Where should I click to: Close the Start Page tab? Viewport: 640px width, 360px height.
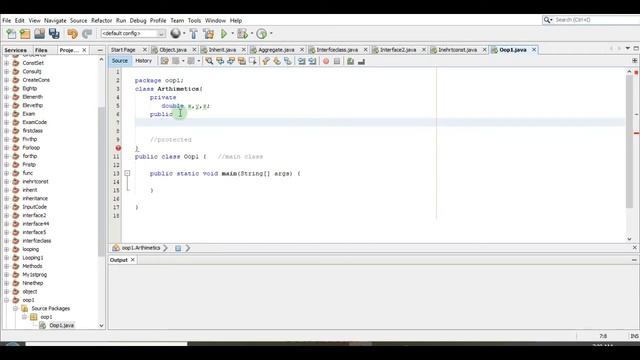[144, 50]
